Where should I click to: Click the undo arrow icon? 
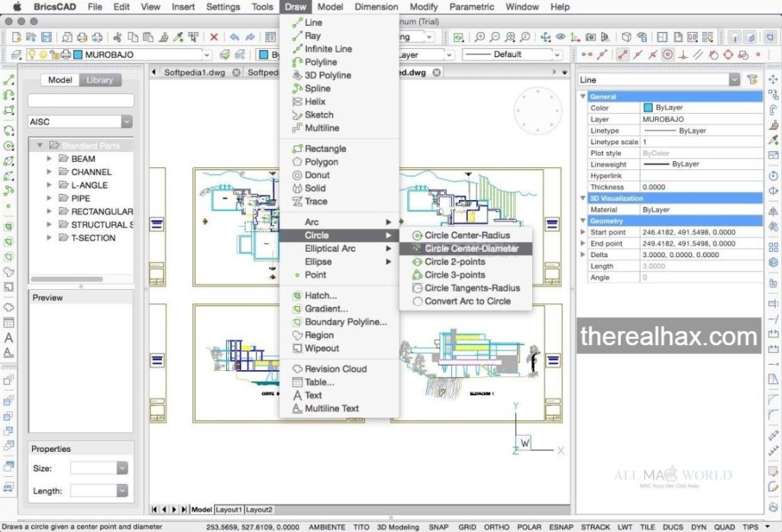coord(234,37)
